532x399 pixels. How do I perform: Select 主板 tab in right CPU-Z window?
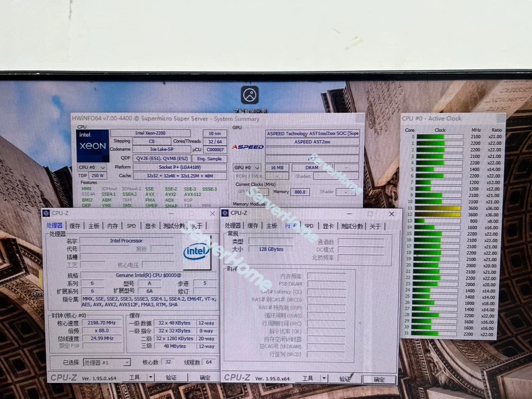click(271, 226)
